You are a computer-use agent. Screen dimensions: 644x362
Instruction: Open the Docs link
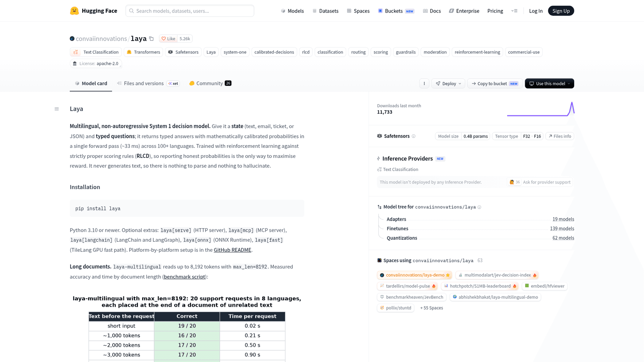coord(432,11)
